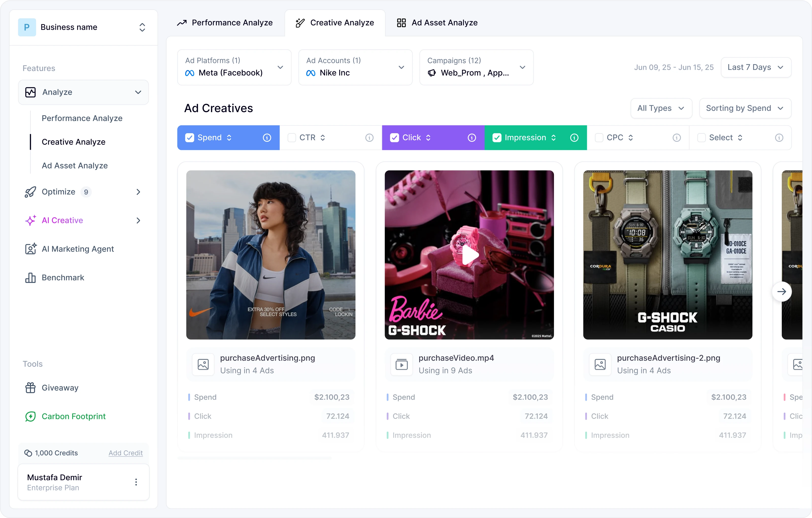Click info icon on Spend metric

(267, 137)
